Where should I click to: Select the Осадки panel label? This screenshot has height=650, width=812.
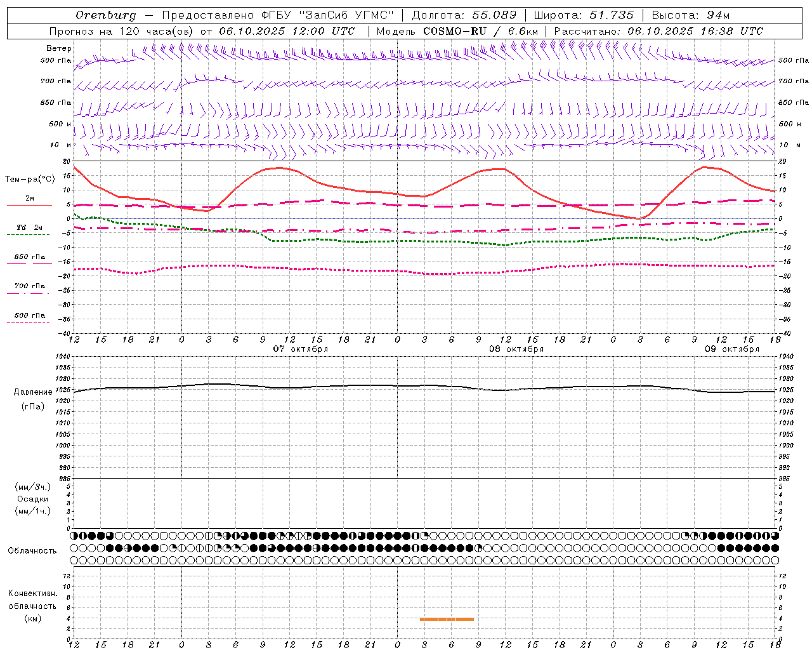click(33, 499)
